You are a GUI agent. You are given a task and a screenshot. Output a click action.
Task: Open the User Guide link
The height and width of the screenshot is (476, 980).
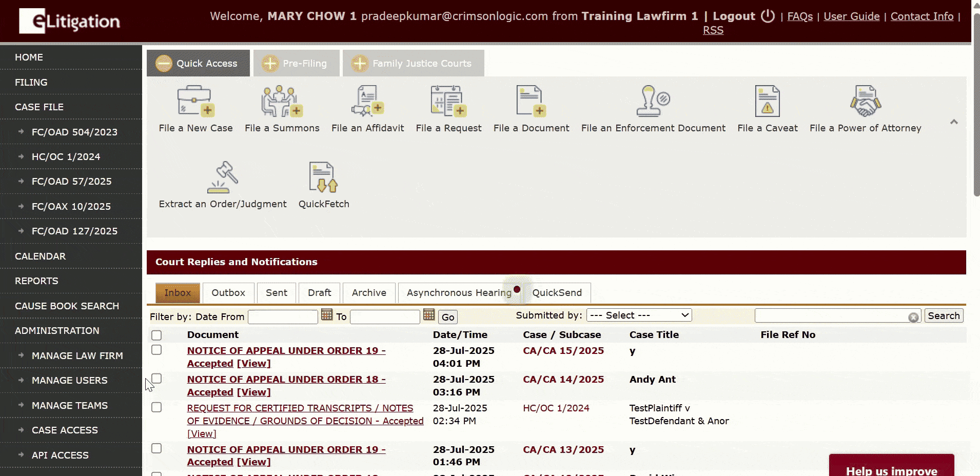tap(851, 16)
